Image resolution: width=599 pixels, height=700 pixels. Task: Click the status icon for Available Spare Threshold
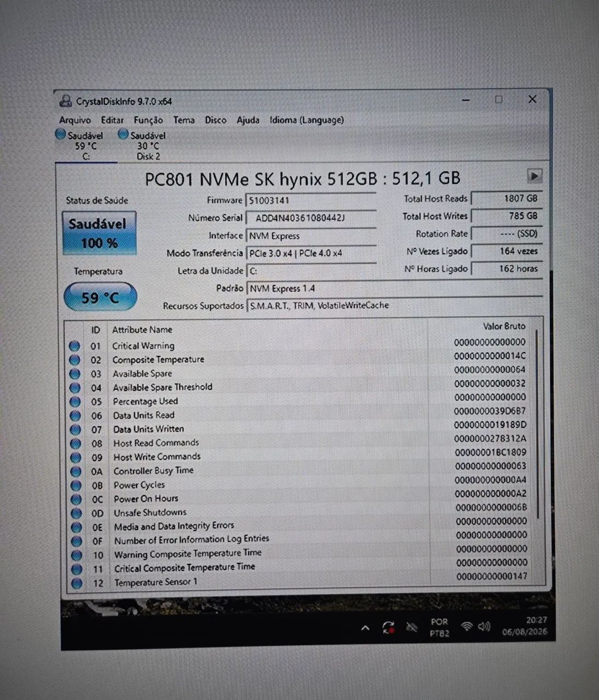[75, 388]
